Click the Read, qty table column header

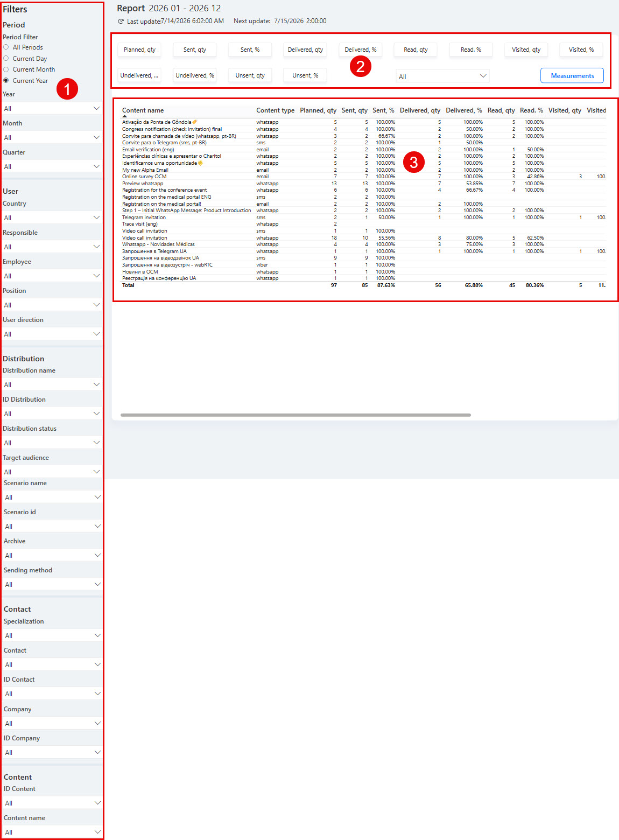tap(501, 110)
